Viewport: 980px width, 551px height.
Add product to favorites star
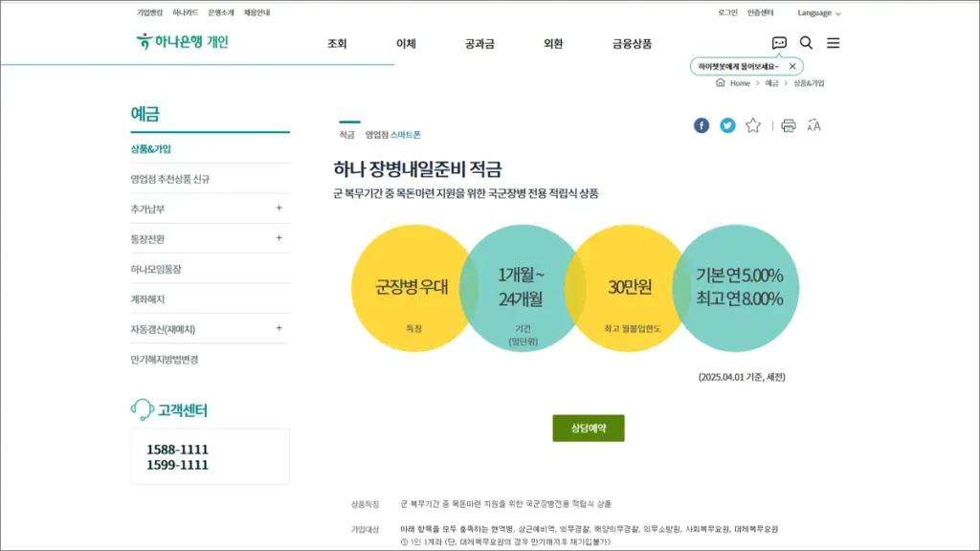pos(753,125)
